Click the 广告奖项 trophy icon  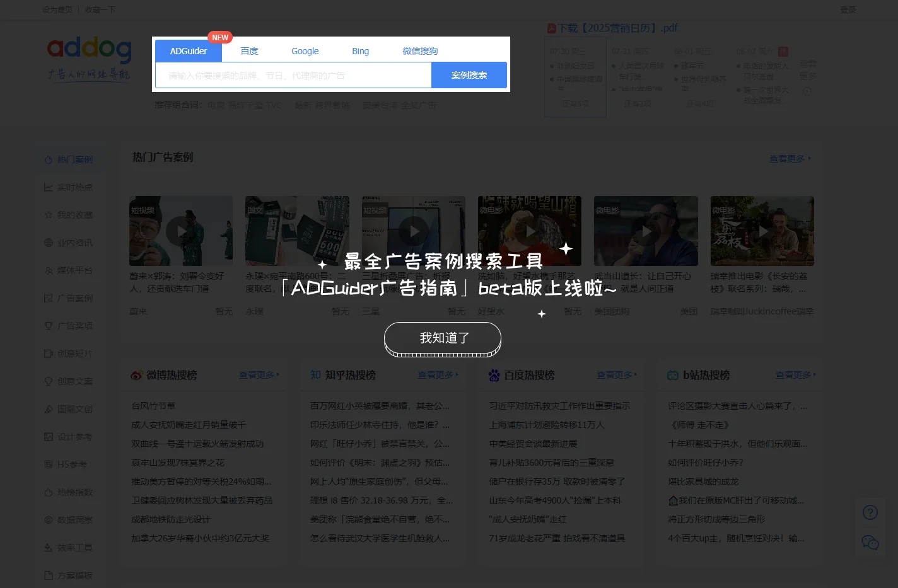(49, 326)
